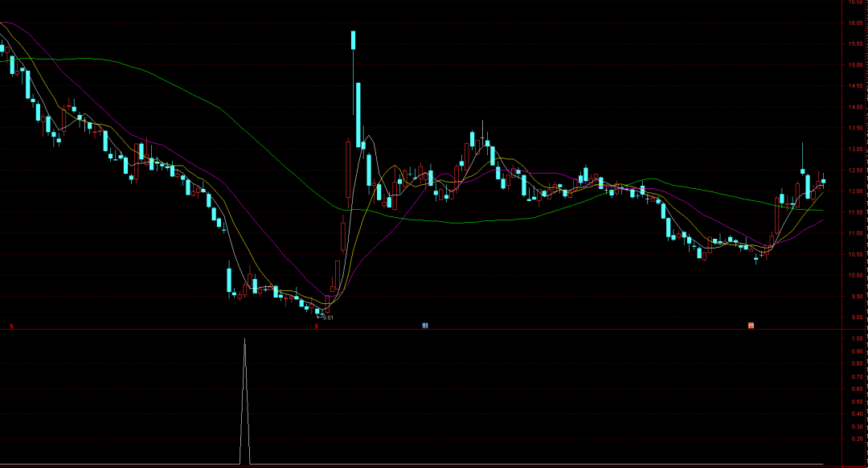
Task: Click the 0.40 indicator axis label
Action: [x=857, y=414]
